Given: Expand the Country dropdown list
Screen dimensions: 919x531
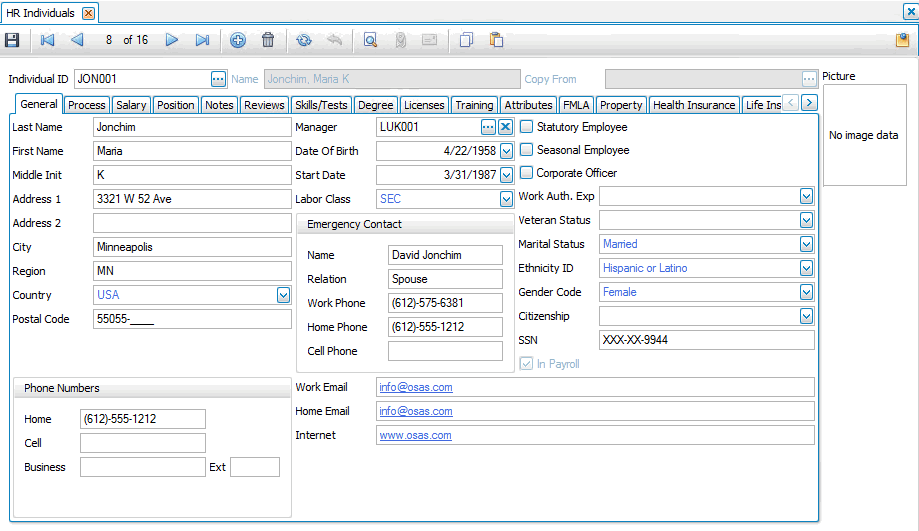Looking at the screenshot, I should (x=283, y=295).
